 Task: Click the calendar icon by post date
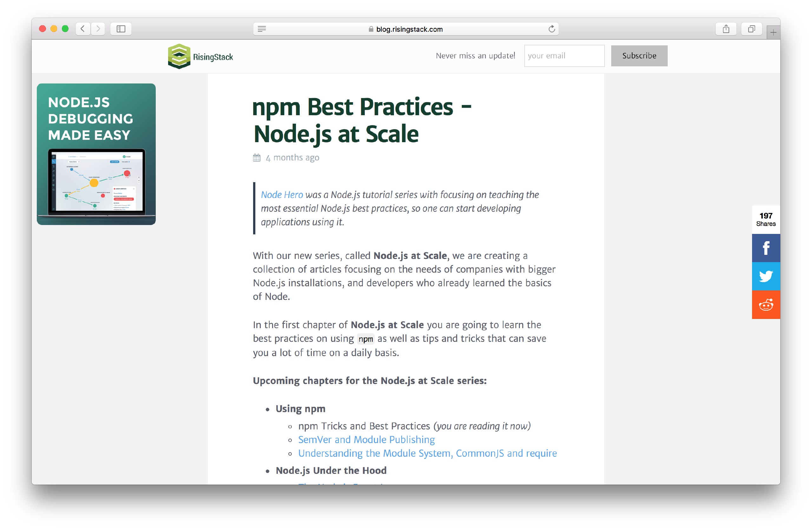coord(257,158)
